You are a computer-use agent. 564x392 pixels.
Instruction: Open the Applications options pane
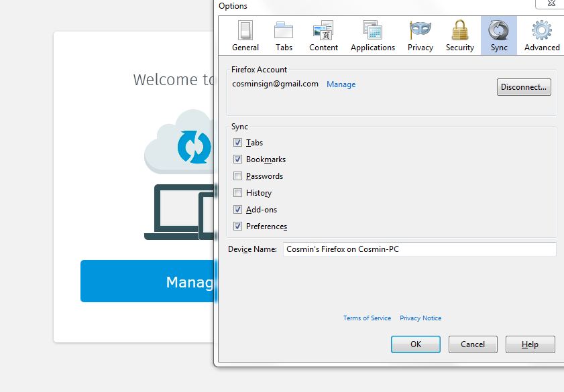point(373,36)
